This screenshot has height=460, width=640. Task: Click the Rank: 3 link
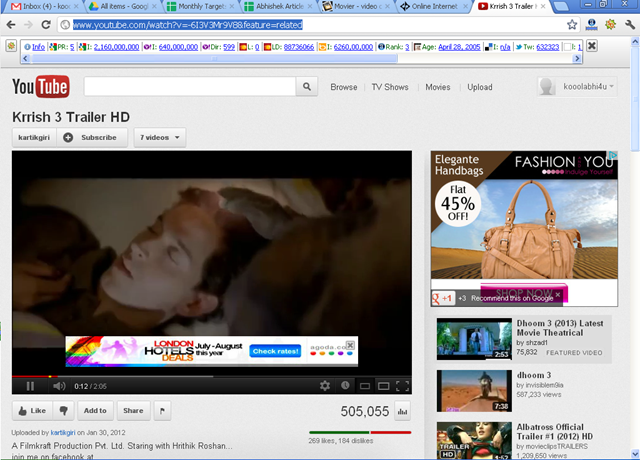[407, 47]
